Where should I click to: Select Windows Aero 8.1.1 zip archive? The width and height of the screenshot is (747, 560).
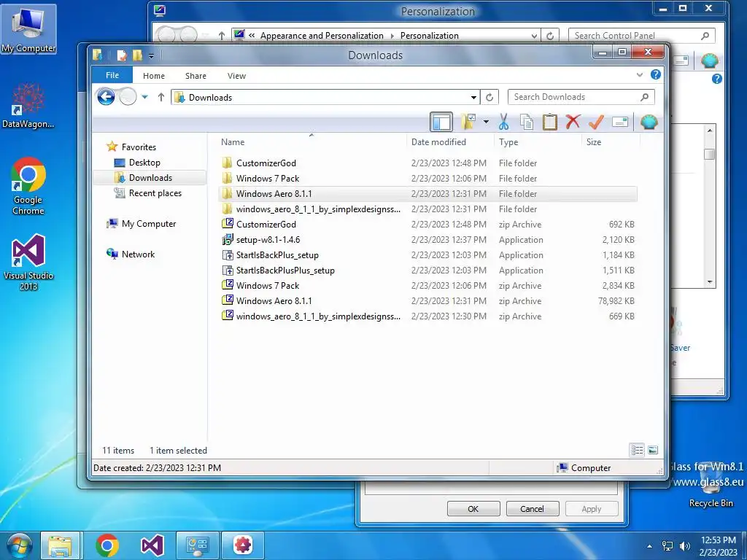click(x=427, y=301)
